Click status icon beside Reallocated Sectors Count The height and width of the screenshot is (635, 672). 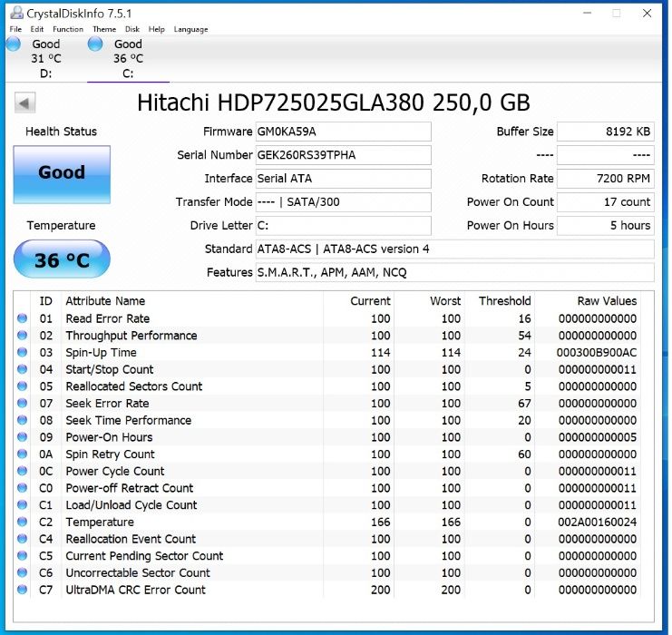(23, 386)
